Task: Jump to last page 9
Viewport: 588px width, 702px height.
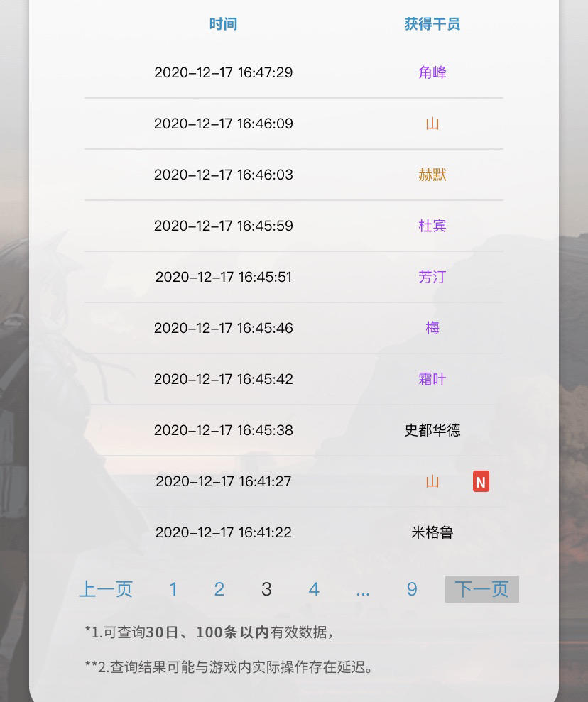Action: [412, 589]
